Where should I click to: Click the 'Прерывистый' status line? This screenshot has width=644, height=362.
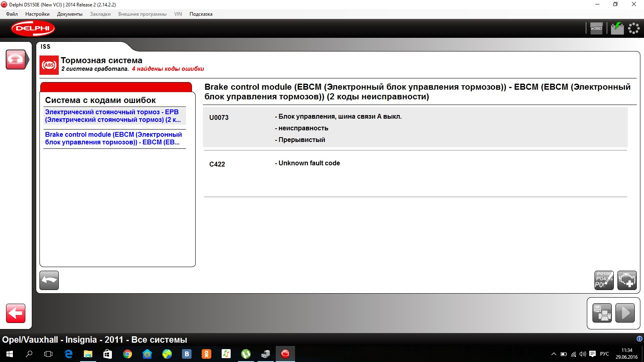pos(302,140)
